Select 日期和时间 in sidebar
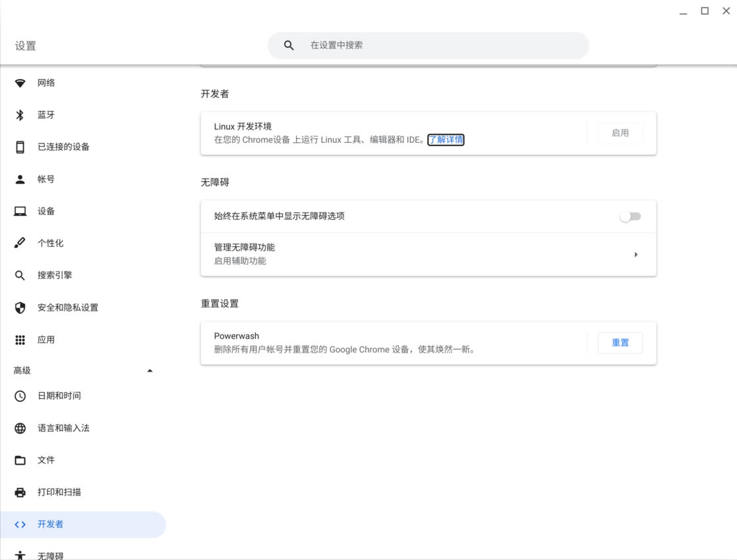This screenshot has width=737, height=560. click(x=59, y=396)
